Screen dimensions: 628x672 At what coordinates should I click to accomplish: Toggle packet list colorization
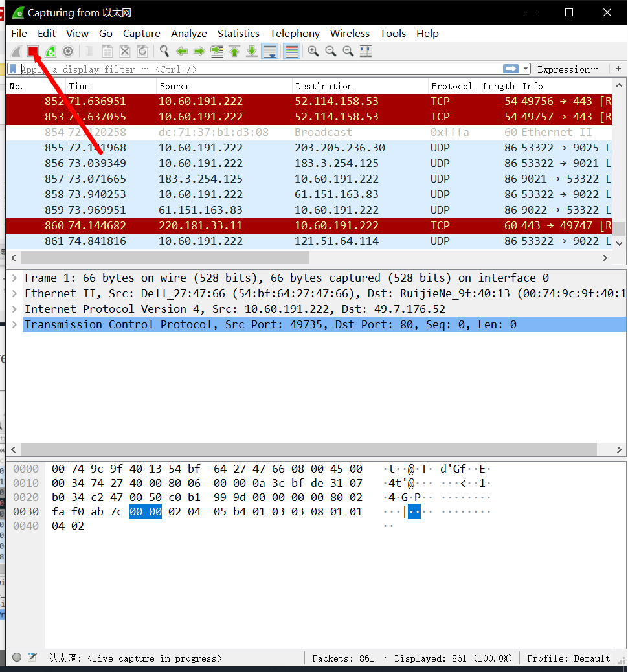[291, 51]
